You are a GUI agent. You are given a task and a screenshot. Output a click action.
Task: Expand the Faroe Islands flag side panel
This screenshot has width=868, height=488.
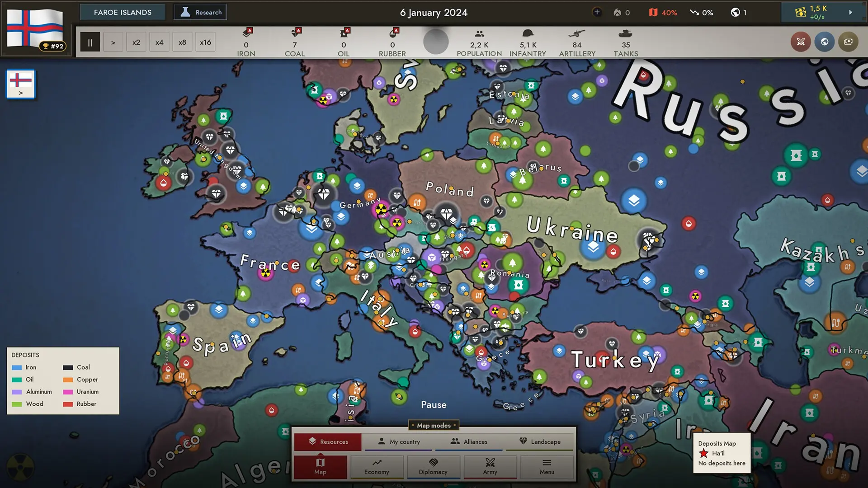21,84
